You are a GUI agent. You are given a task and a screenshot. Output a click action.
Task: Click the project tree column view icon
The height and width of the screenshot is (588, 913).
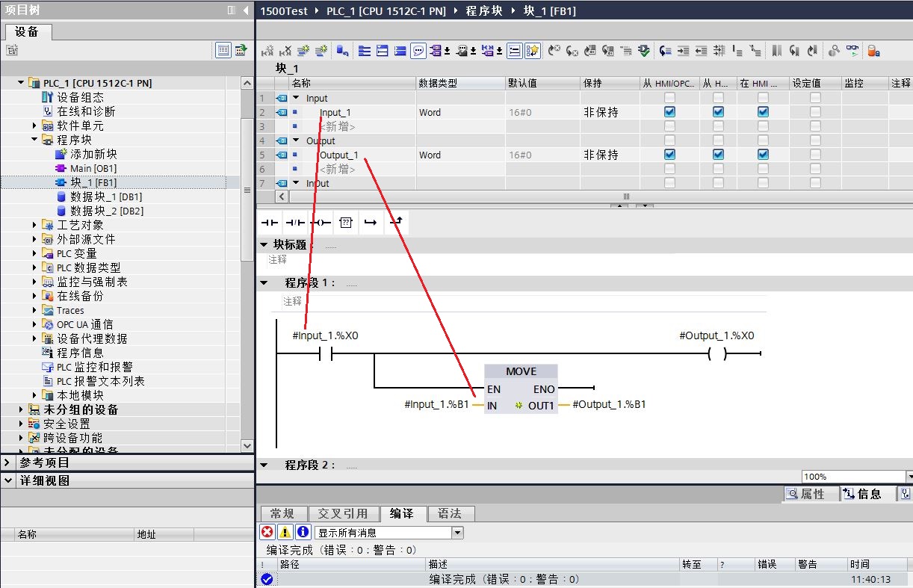click(231, 10)
